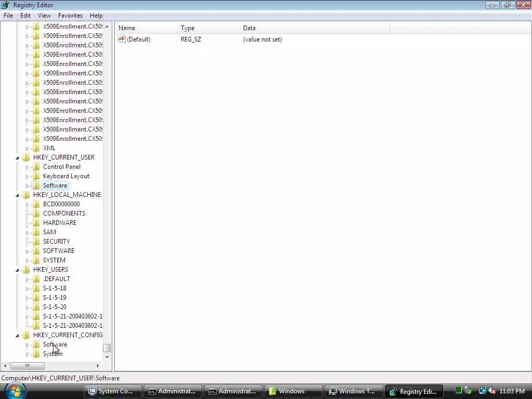
Task: Click the .DEFAULT folder icon
Action: [x=36, y=279]
